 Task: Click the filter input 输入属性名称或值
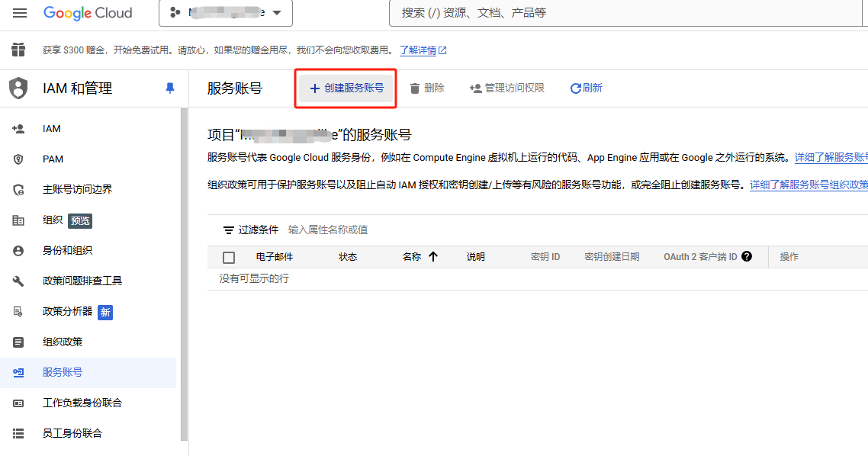[328, 230]
